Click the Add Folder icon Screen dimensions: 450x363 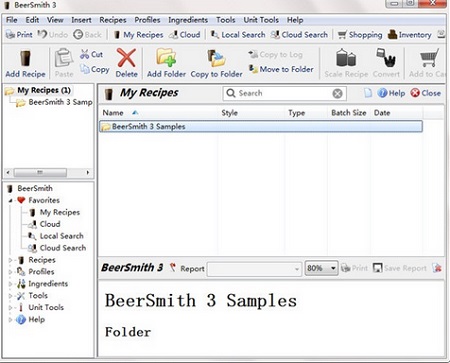click(166, 58)
